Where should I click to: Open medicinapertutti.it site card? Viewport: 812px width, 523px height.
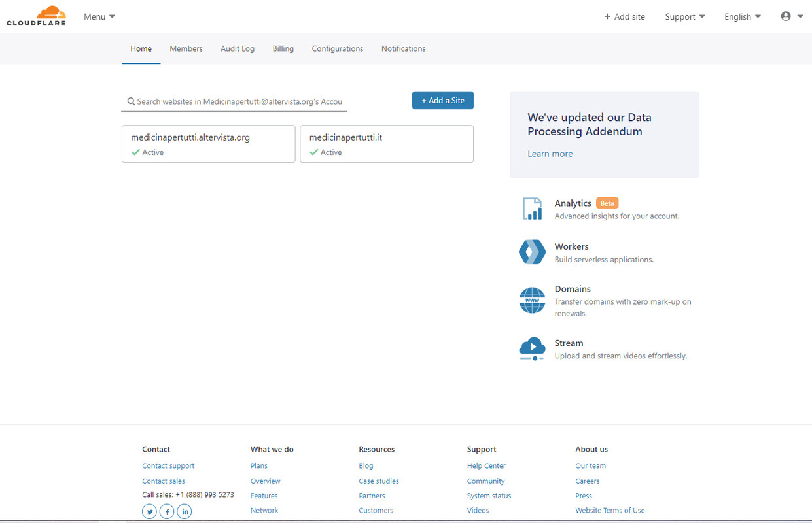coord(386,144)
